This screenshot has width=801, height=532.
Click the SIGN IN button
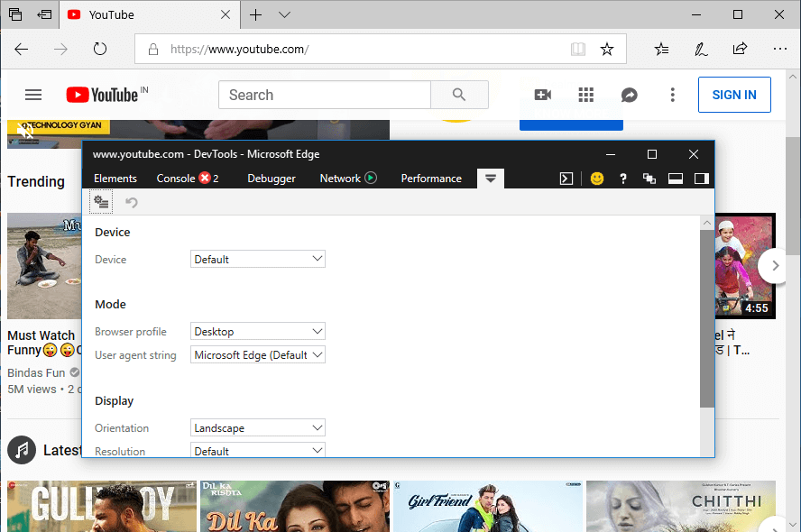(x=734, y=95)
